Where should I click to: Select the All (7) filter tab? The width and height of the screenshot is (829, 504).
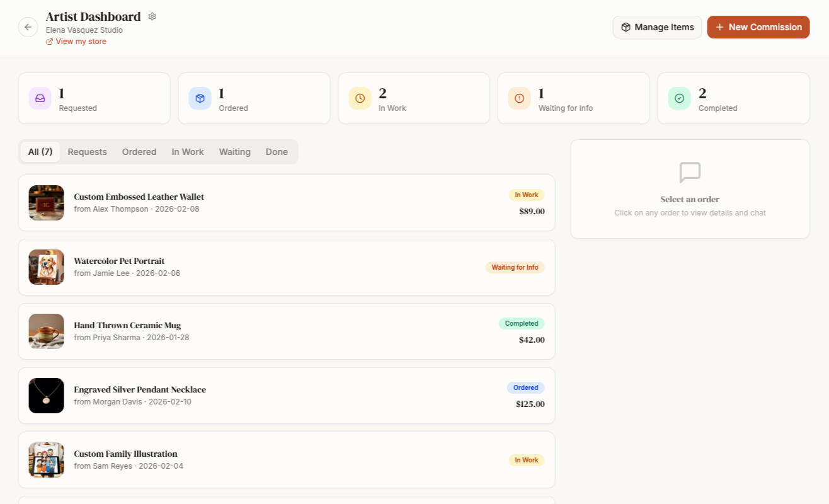click(40, 151)
